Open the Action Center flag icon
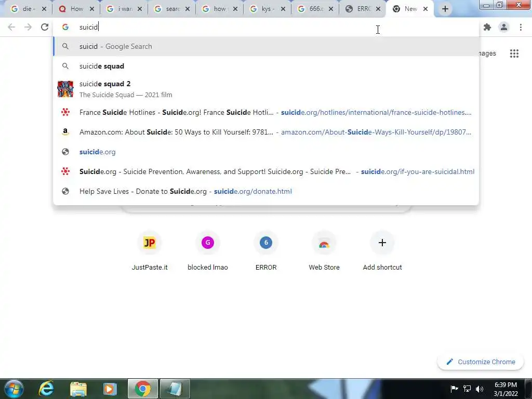 click(x=454, y=389)
